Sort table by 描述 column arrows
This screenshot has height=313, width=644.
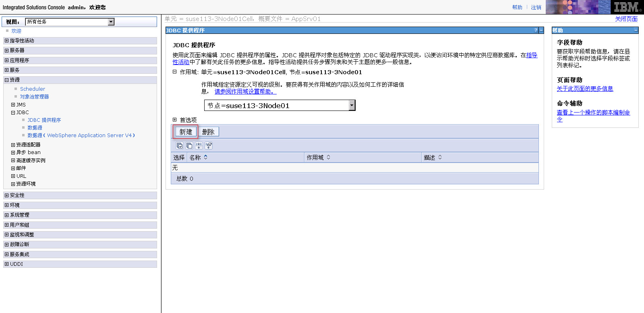pos(440,157)
